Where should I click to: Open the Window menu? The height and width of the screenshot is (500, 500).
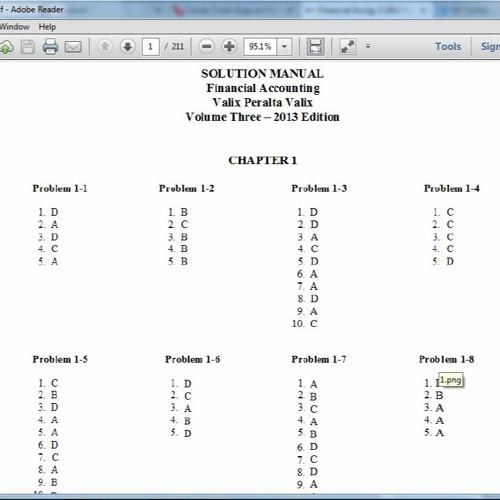[14, 27]
